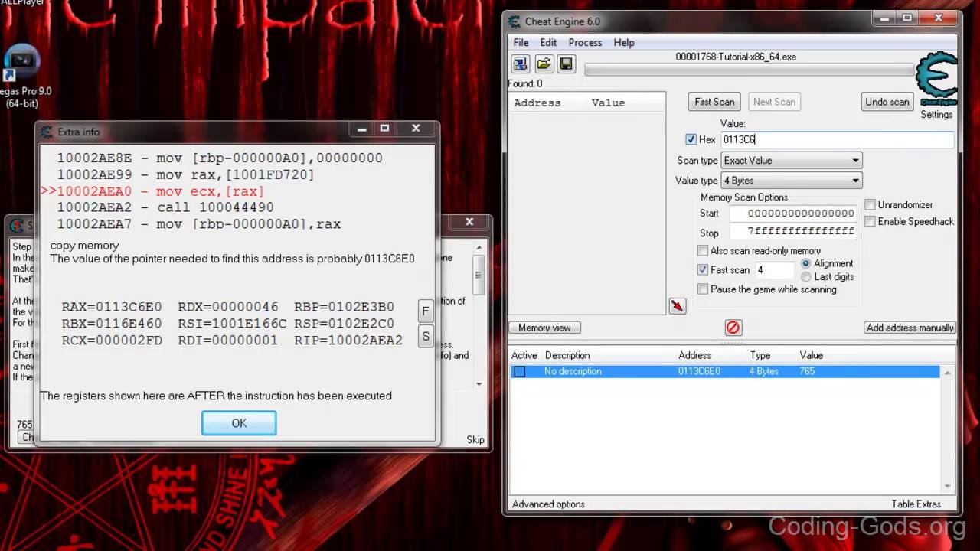Enable the Speedhack checkbox
The image size is (980, 551).
[x=870, y=221]
